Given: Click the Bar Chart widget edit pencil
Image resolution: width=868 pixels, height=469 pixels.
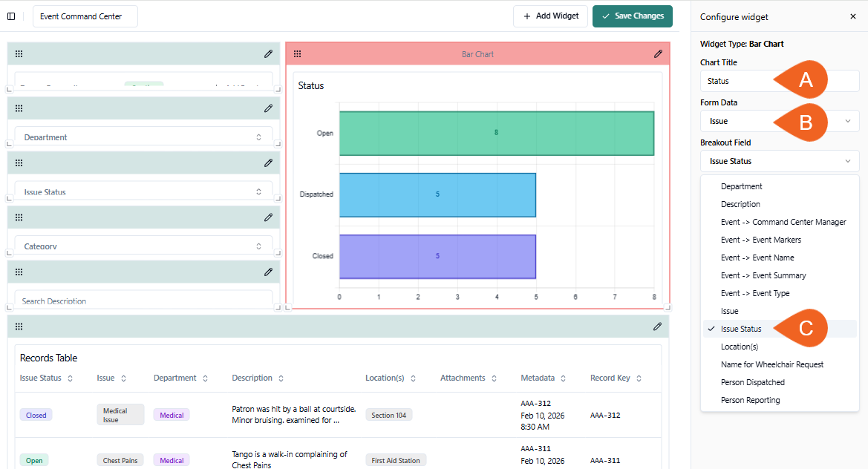Looking at the screenshot, I should pyautogui.click(x=658, y=53).
